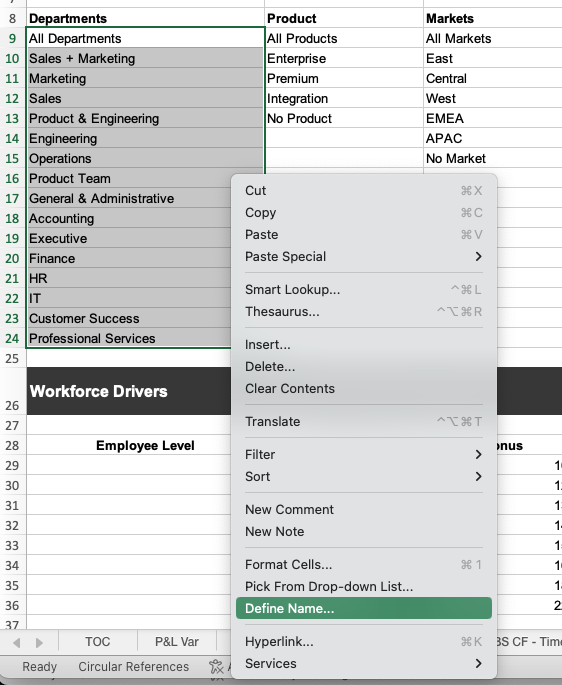Expand the Services submenu
The width and height of the screenshot is (562, 685).
pyautogui.click(x=364, y=663)
